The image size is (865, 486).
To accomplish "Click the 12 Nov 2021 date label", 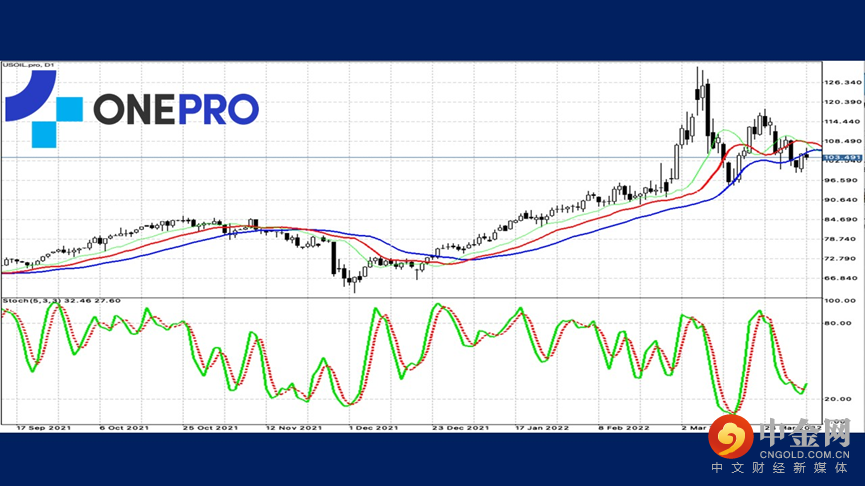I will (x=294, y=428).
